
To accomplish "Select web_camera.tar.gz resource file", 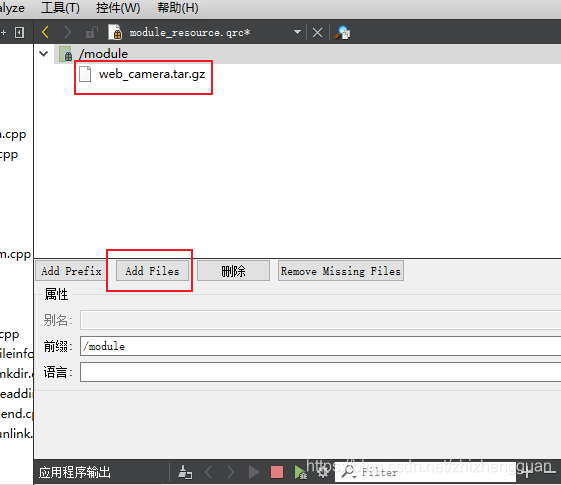I will (142, 74).
